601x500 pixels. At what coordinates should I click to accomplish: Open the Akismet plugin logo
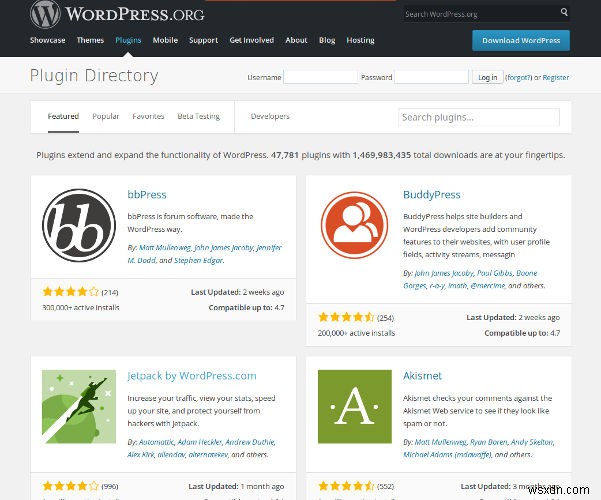(x=355, y=406)
